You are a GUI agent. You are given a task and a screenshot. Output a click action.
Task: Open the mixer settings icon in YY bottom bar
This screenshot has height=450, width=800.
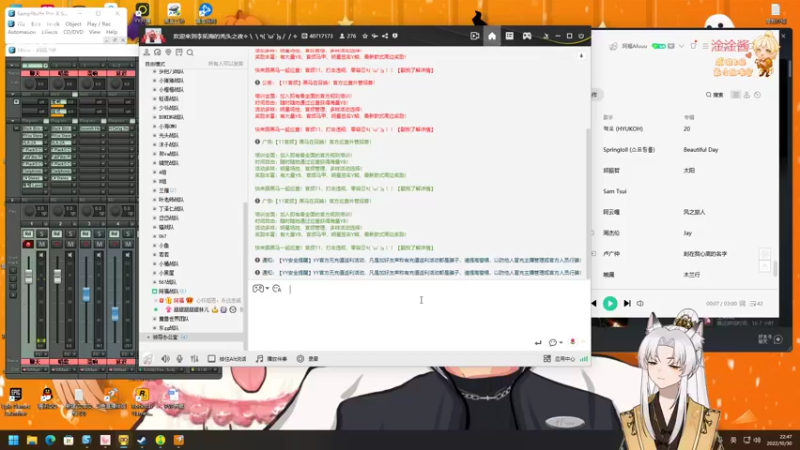pyautogui.click(x=194, y=359)
